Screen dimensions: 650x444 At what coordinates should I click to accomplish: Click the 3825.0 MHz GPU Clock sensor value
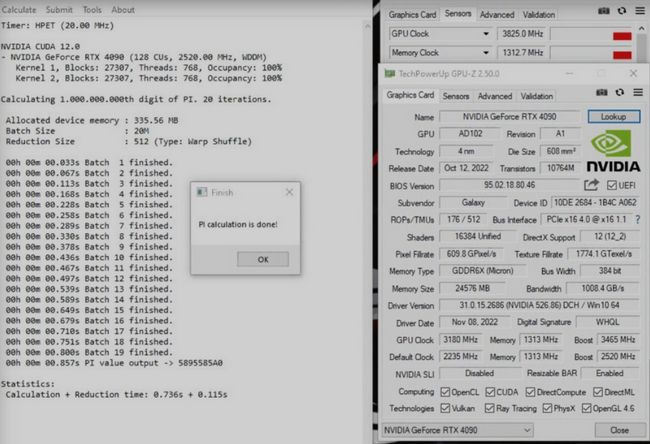522,34
